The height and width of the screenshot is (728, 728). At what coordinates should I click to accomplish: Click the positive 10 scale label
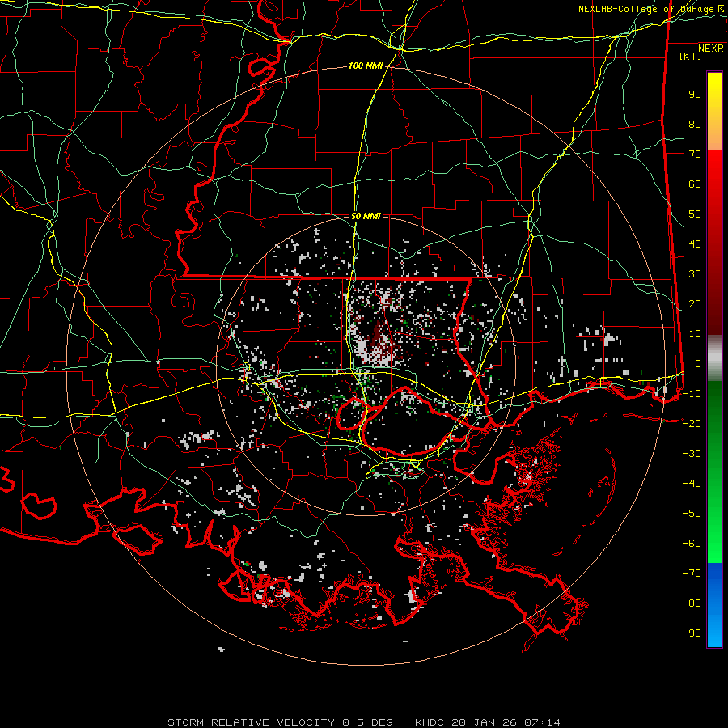pos(695,334)
